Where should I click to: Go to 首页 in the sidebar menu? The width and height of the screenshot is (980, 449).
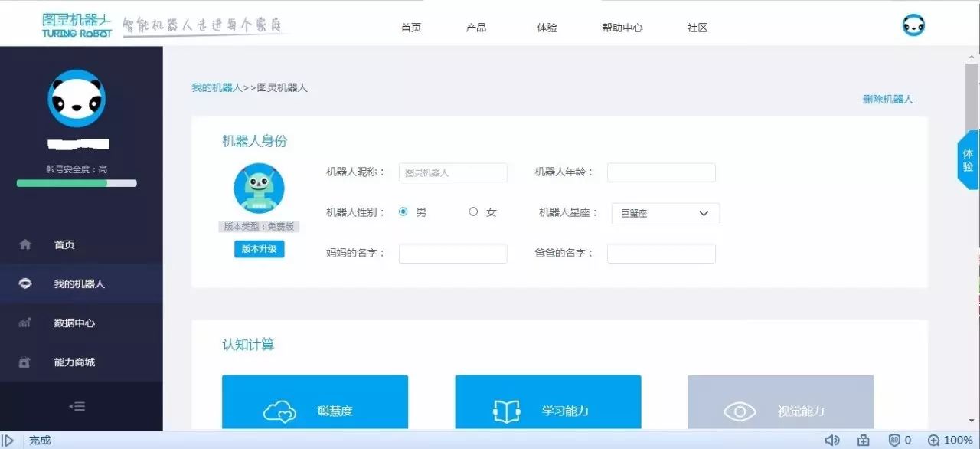click(81, 244)
